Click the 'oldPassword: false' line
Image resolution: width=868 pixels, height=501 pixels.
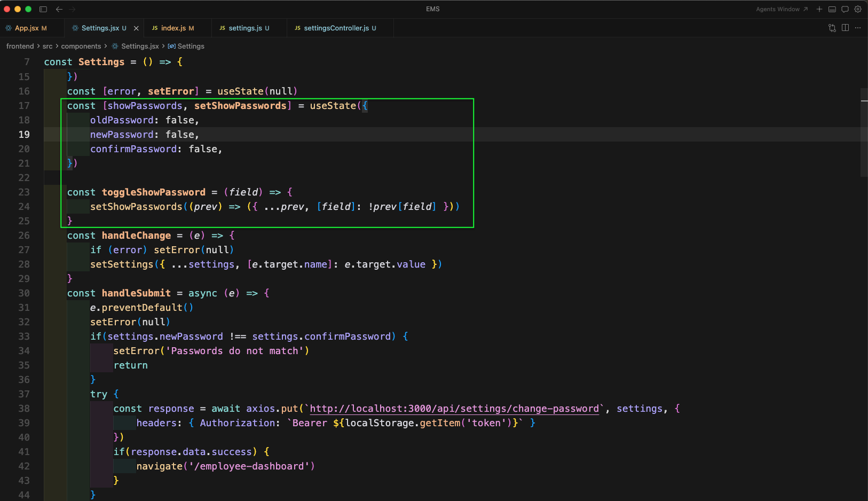(145, 120)
